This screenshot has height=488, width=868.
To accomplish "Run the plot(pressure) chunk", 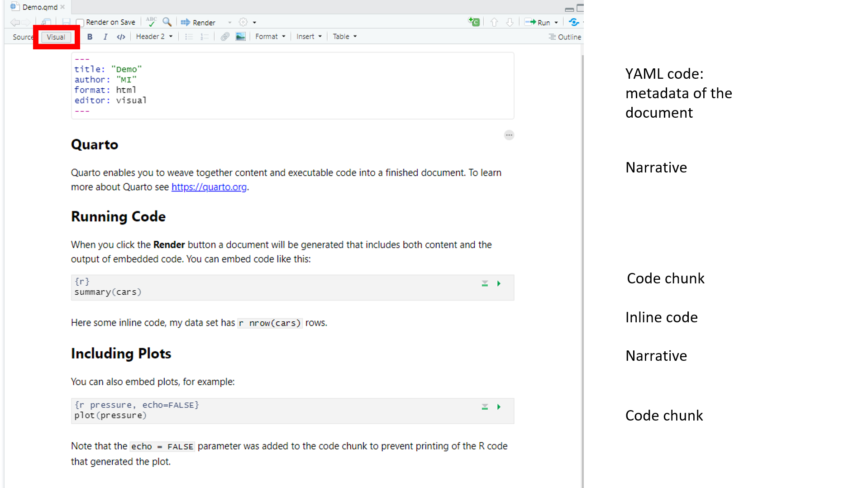I will pos(499,407).
